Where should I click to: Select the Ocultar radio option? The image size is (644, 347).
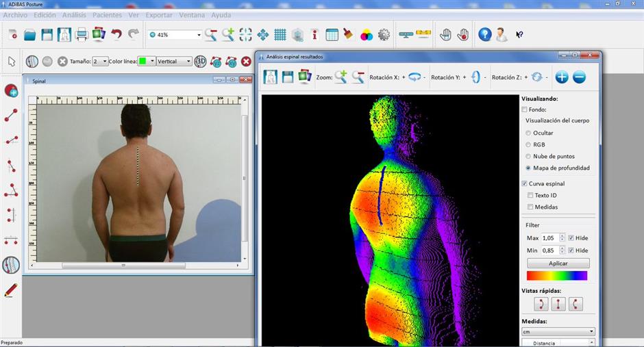528,133
